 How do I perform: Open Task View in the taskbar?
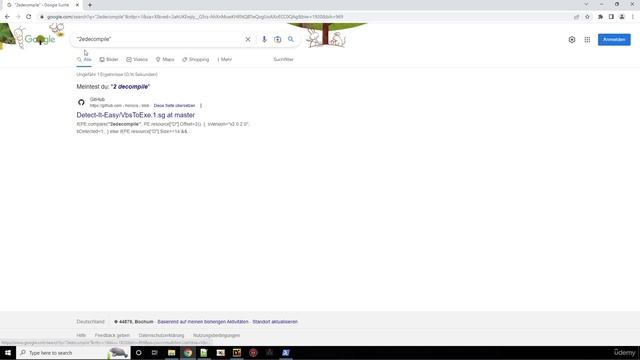155,353
